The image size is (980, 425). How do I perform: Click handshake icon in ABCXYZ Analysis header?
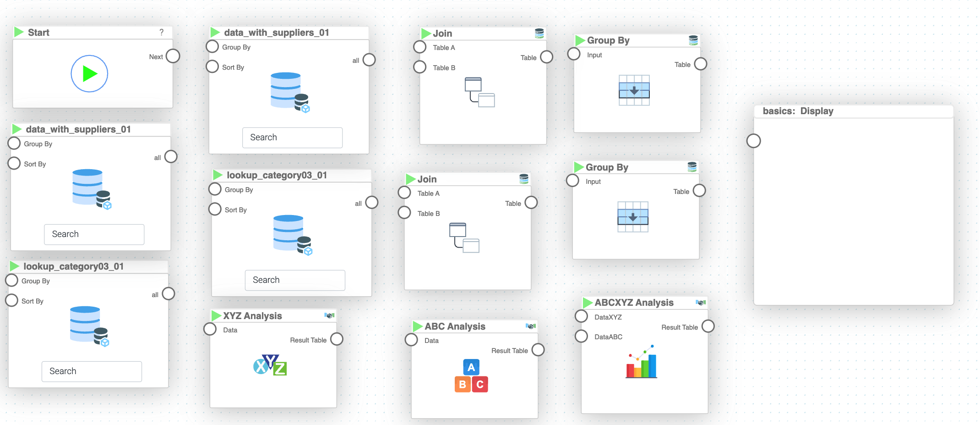tap(701, 302)
